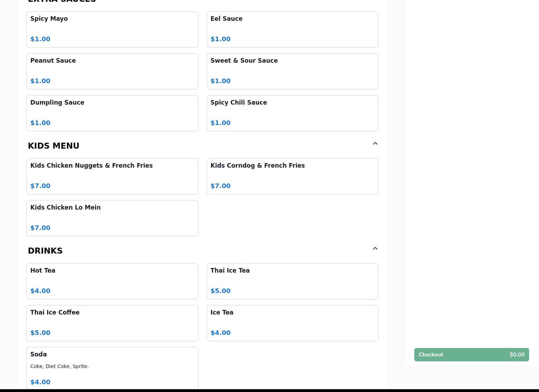The width and height of the screenshot is (539, 392).
Task: Click the KIDS MENU heading
Action: 54,146
